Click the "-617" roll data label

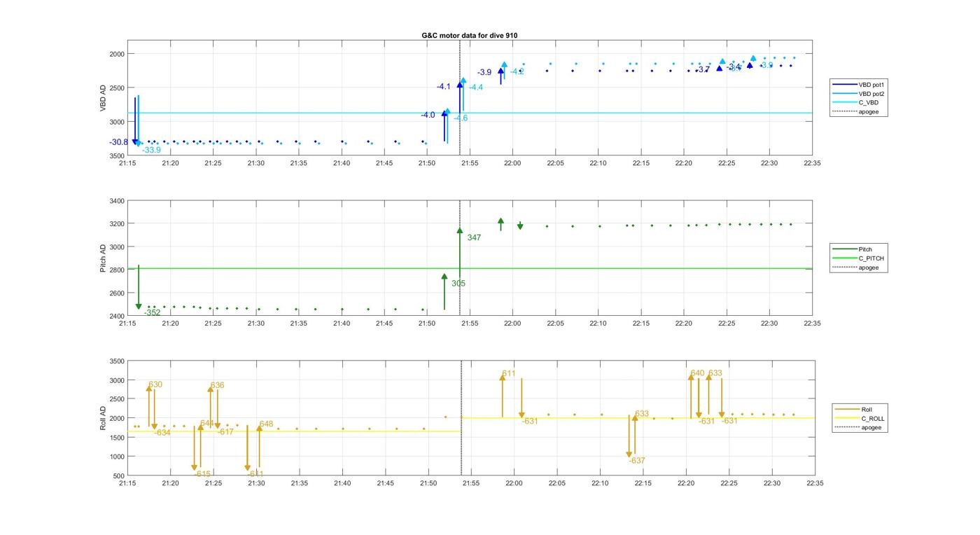tap(225, 432)
